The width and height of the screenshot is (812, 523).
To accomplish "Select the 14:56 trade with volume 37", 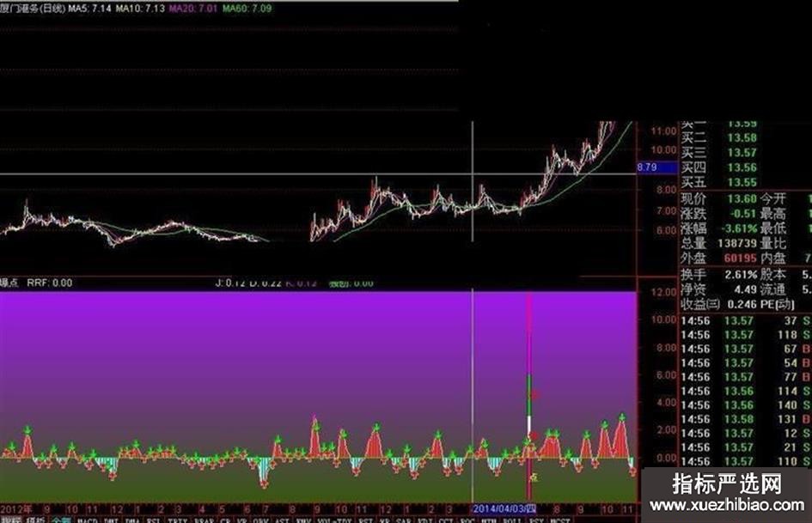I will click(x=746, y=321).
